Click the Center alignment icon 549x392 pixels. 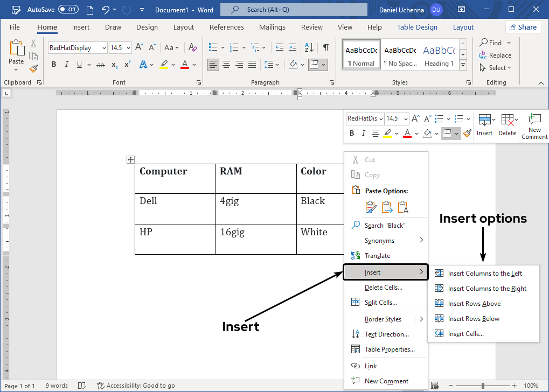tap(226, 65)
